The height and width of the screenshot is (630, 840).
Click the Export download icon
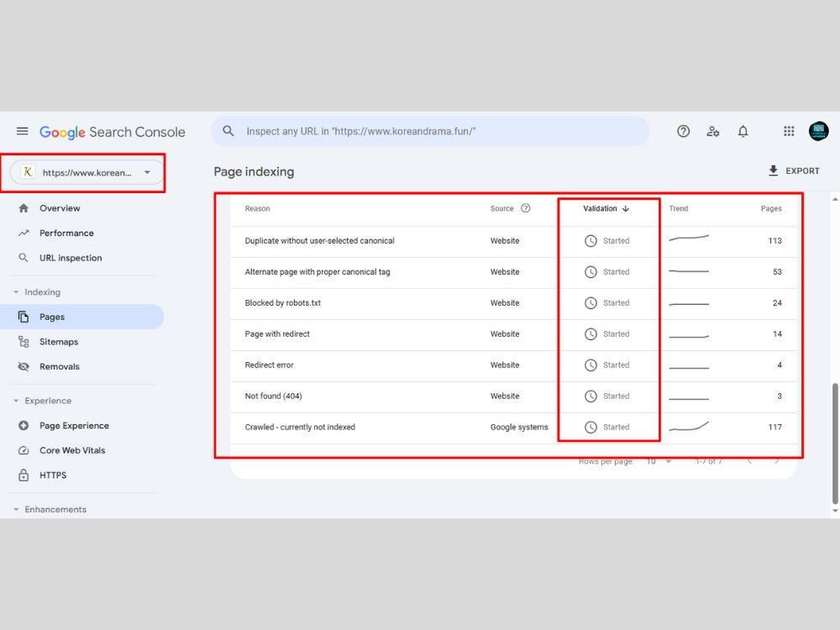point(773,171)
